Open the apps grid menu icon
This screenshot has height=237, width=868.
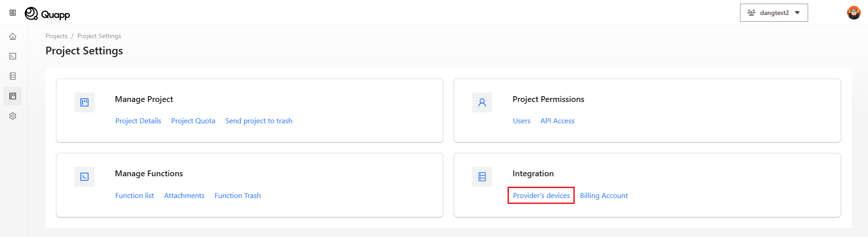point(13,13)
